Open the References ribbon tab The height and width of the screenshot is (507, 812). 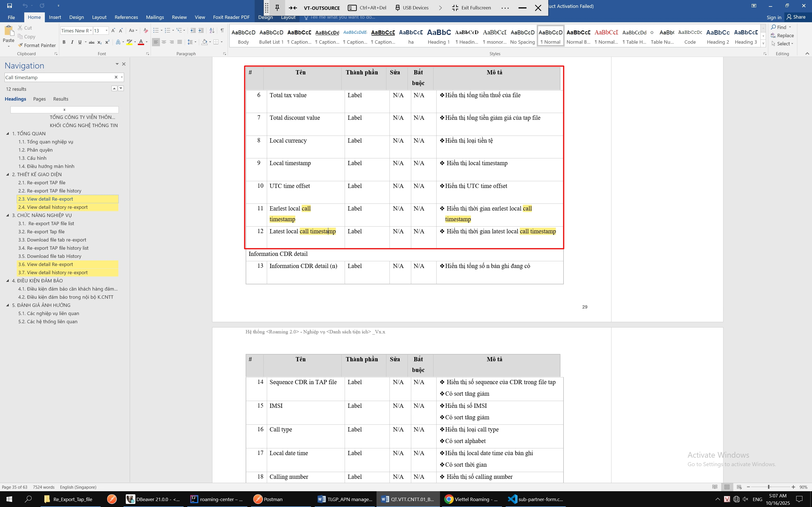pos(126,17)
